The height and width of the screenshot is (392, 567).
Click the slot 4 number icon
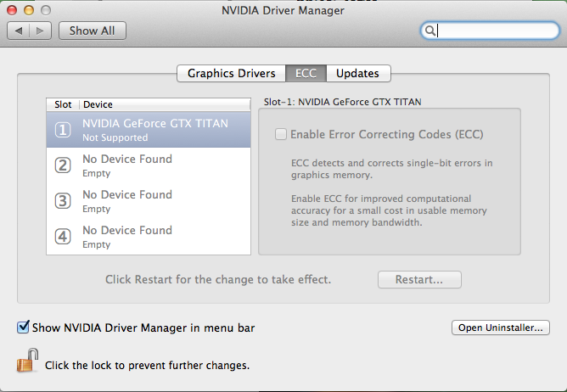[x=62, y=237]
